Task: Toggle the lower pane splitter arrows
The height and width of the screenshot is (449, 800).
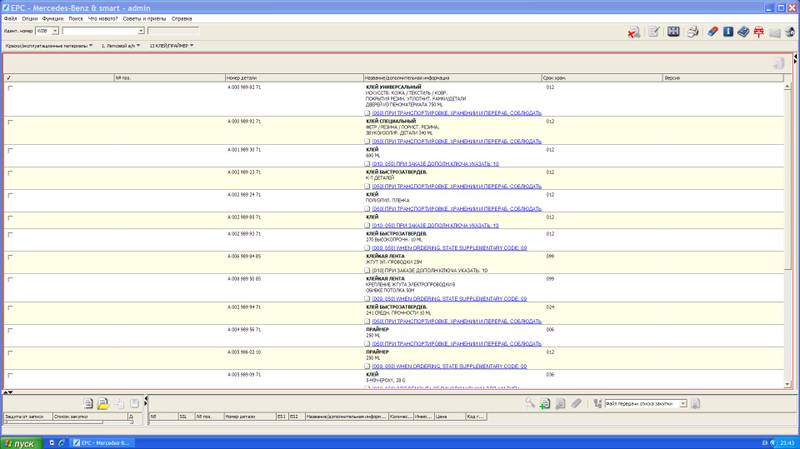Action: coord(8,392)
